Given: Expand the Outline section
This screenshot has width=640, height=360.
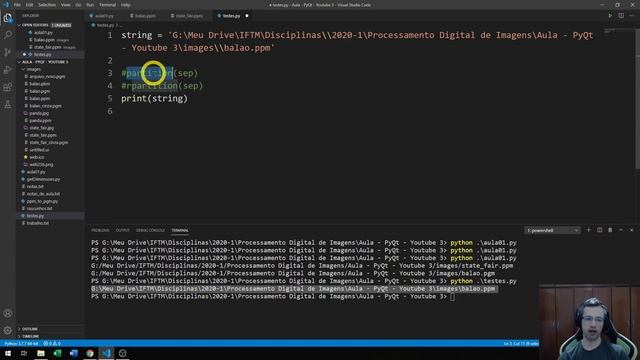Looking at the screenshot, I should [30, 329].
